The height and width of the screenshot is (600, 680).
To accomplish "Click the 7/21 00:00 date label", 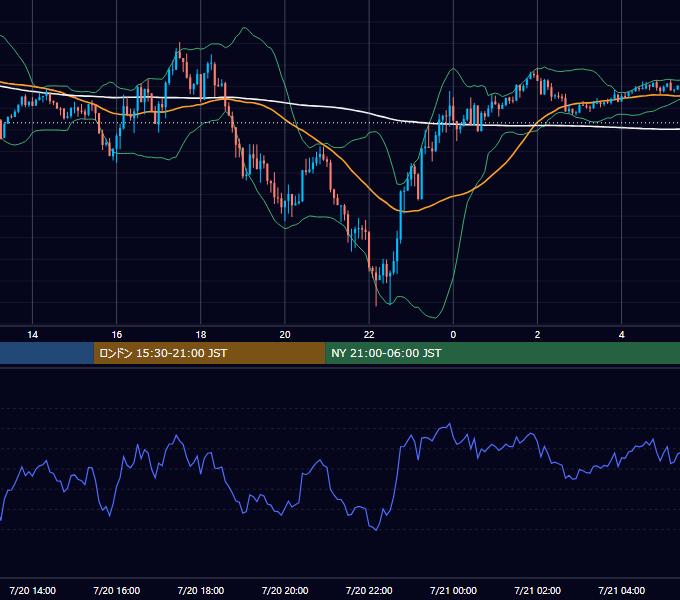I will pos(453,590).
